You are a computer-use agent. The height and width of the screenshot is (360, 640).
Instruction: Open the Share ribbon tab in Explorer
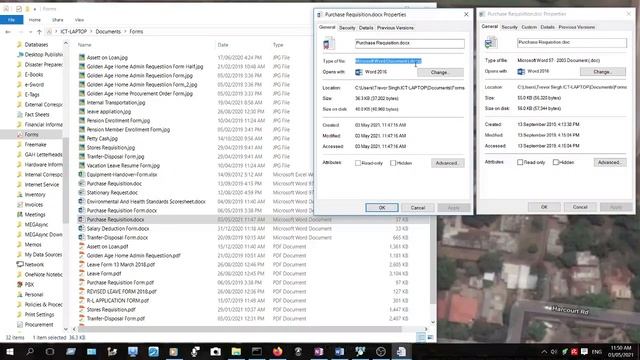[x=58, y=20]
